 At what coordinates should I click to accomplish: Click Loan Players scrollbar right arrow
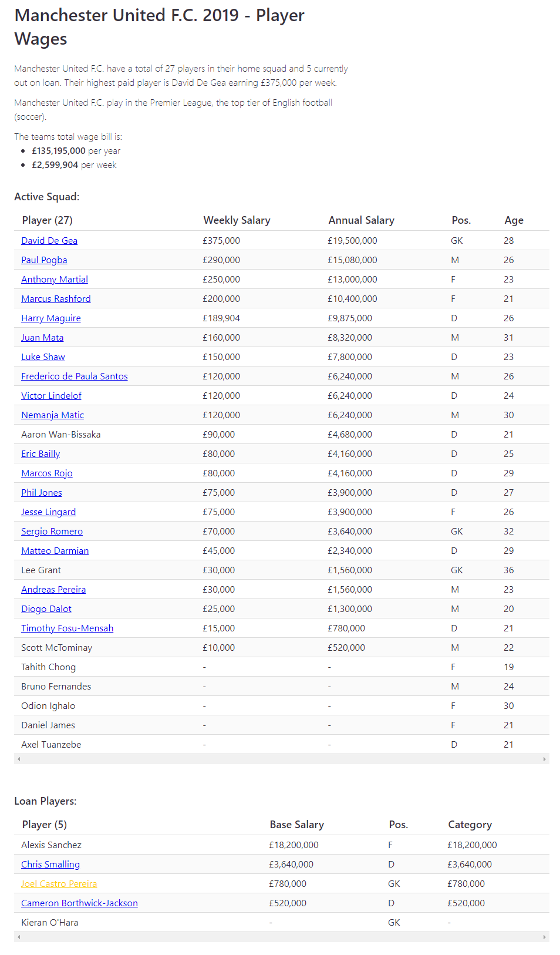[x=545, y=937]
